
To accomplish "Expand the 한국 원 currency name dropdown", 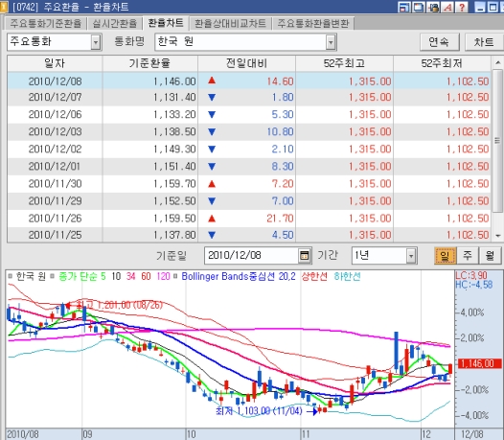I will click(331, 42).
